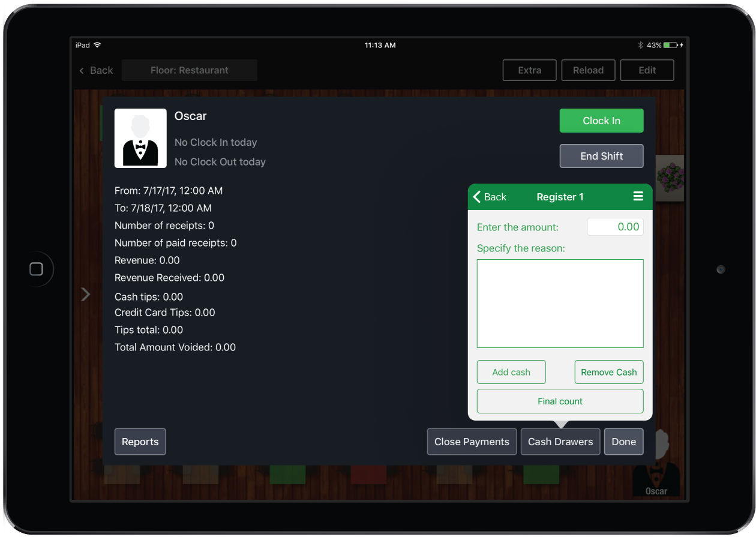756x537 pixels.
Task: Click the Remove Cash button
Action: 609,372
